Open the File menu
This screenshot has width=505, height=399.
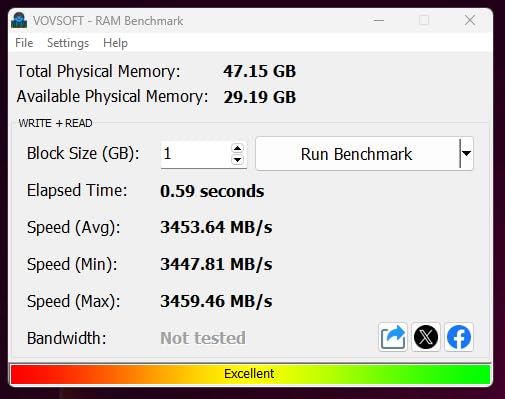click(x=24, y=43)
